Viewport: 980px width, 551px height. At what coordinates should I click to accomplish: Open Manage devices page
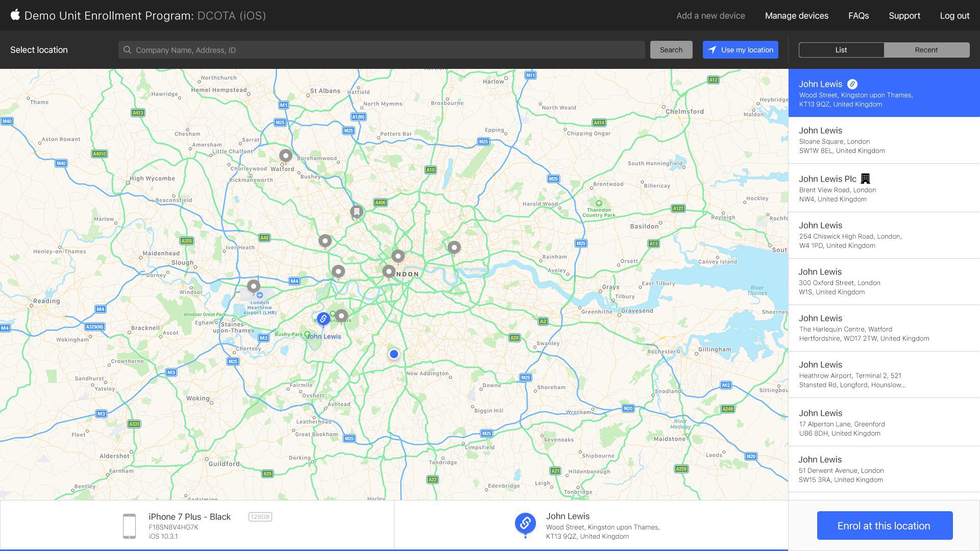796,16
